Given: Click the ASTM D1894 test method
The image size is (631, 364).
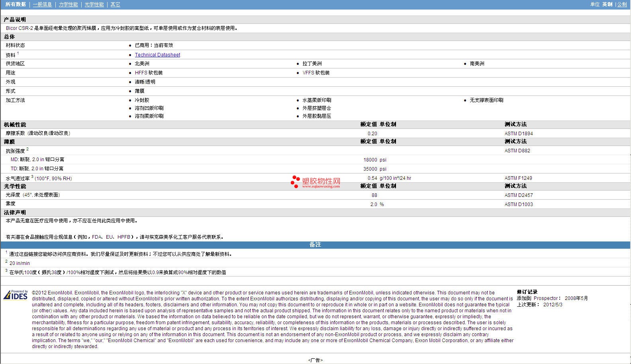Looking at the screenshot, I should click(x=519, y=134).
